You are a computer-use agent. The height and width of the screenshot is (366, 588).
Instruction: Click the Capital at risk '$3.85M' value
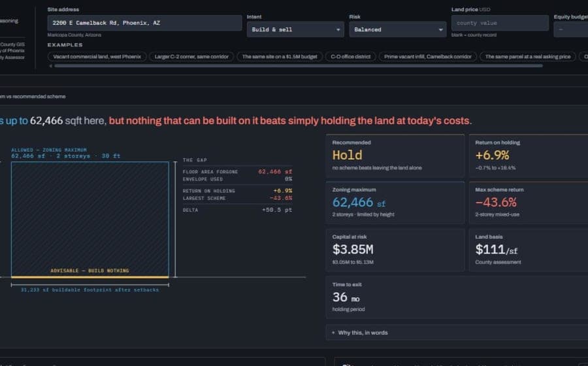(x=353, y=250)
